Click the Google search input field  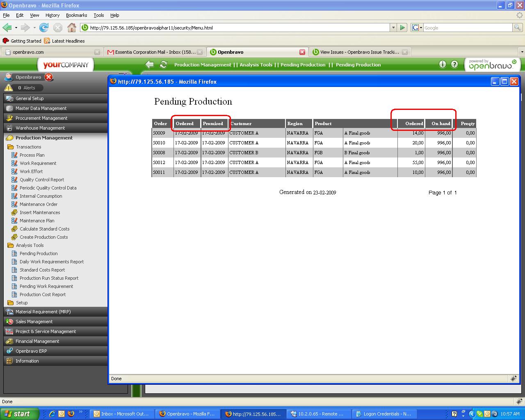468,27
